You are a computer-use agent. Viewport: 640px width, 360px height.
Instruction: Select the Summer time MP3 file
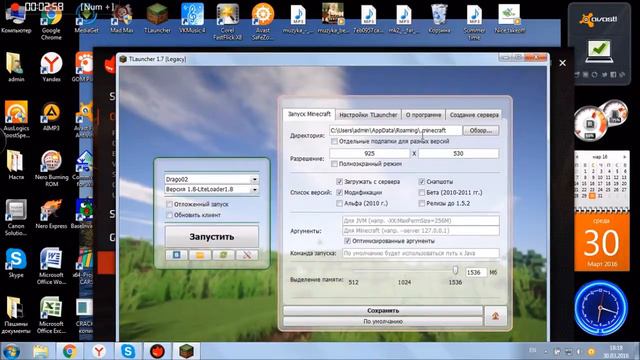click(x=474, y=22)
